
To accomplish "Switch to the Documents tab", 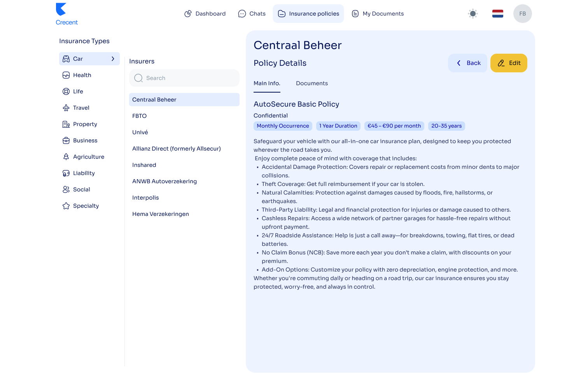I will pyautogui.click(x=312, y=84).
